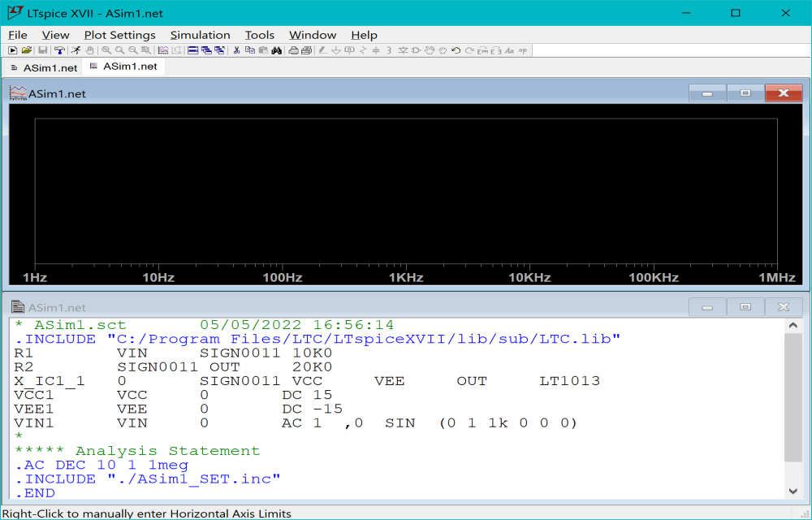Click the netlist scrollbar up arrow
This screenshot has width=812, height=520.
click(793, 326)
